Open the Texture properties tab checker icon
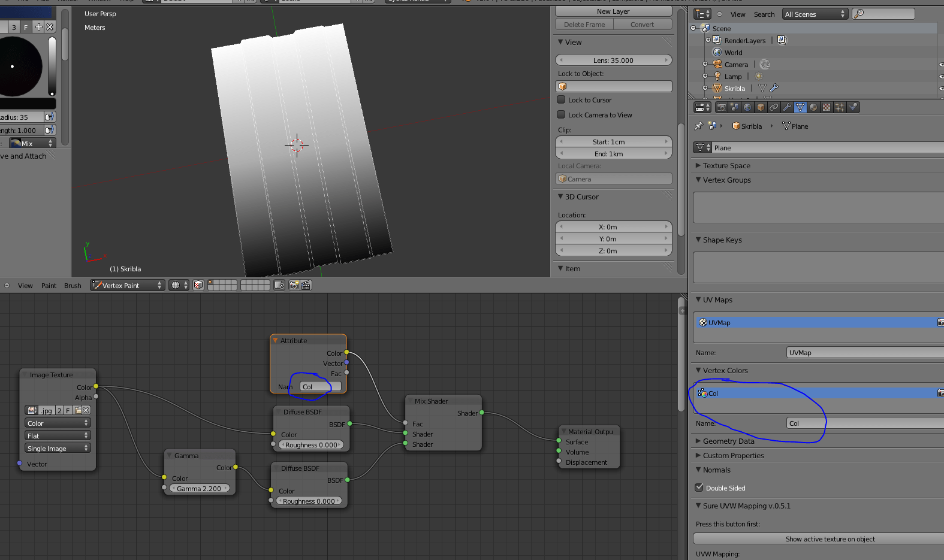Screen dimensions: 944x560 point(827,107)
